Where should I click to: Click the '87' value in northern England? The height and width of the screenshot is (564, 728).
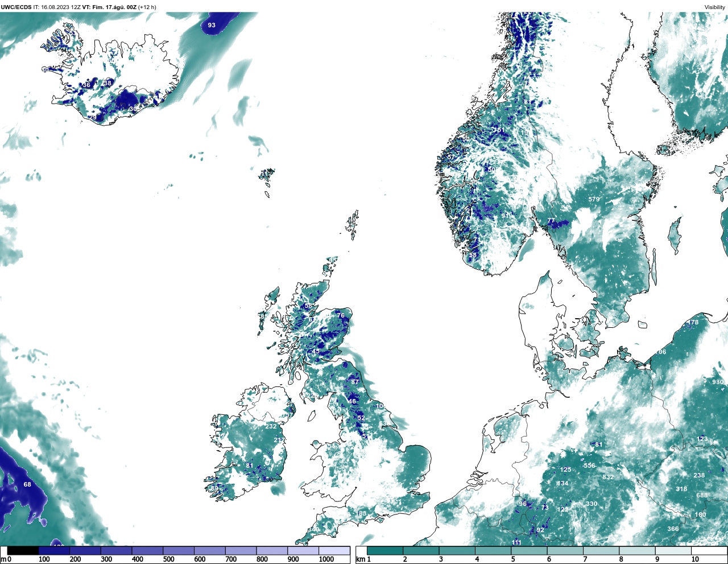coord(355,382)
